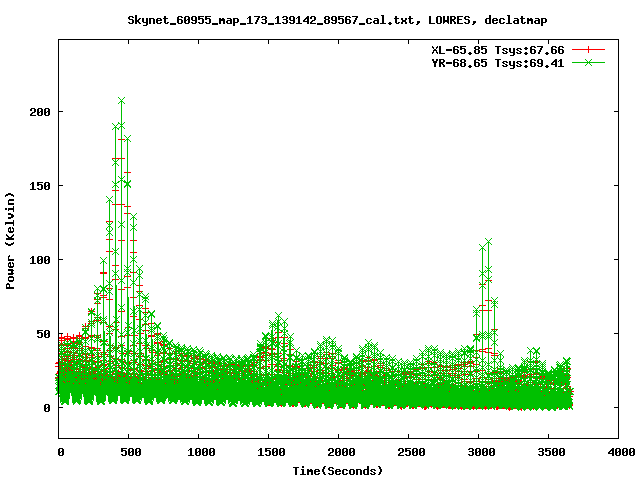640x480 pixels.
Task: Click the 150 tick label on the y-axis
Action: (x=40, y=185)
